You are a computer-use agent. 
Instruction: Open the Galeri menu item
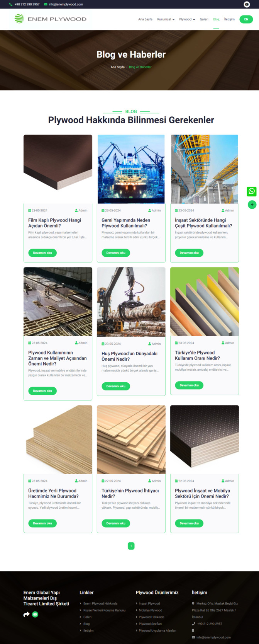(x=204, y=19)
